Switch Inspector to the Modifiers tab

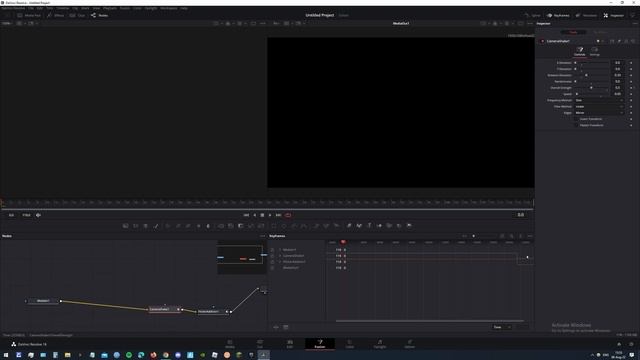600,32
